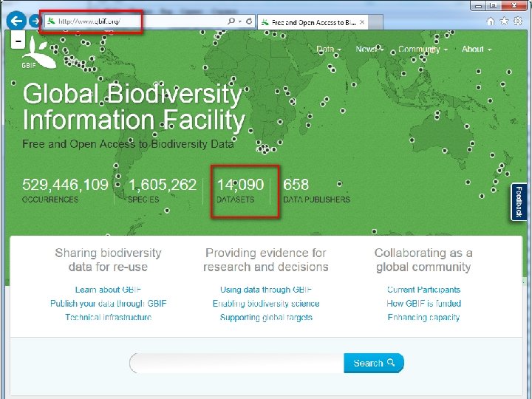Open the About menu

click(x=477, y=50)
